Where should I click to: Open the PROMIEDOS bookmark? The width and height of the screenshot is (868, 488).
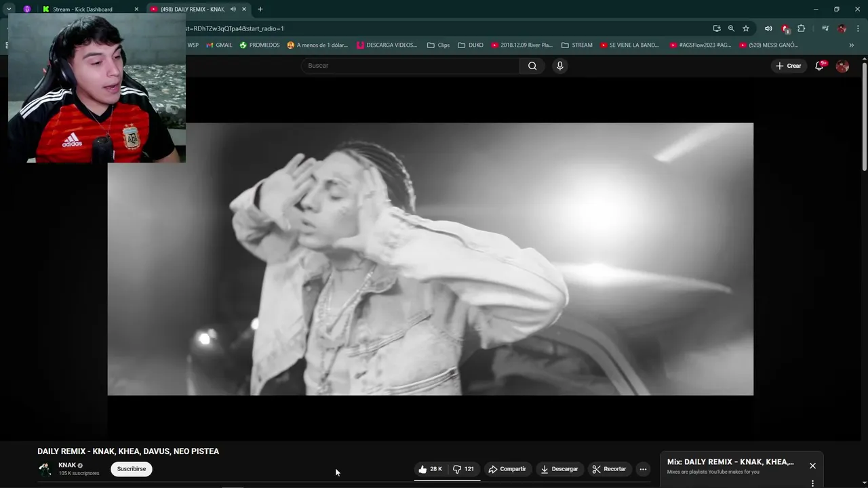pos(260,45)
